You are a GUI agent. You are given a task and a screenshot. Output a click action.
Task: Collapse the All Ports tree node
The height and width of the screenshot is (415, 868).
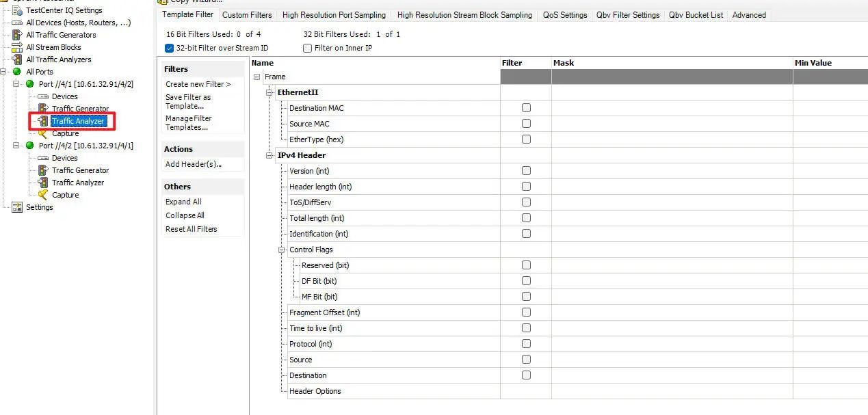[5, 72]
